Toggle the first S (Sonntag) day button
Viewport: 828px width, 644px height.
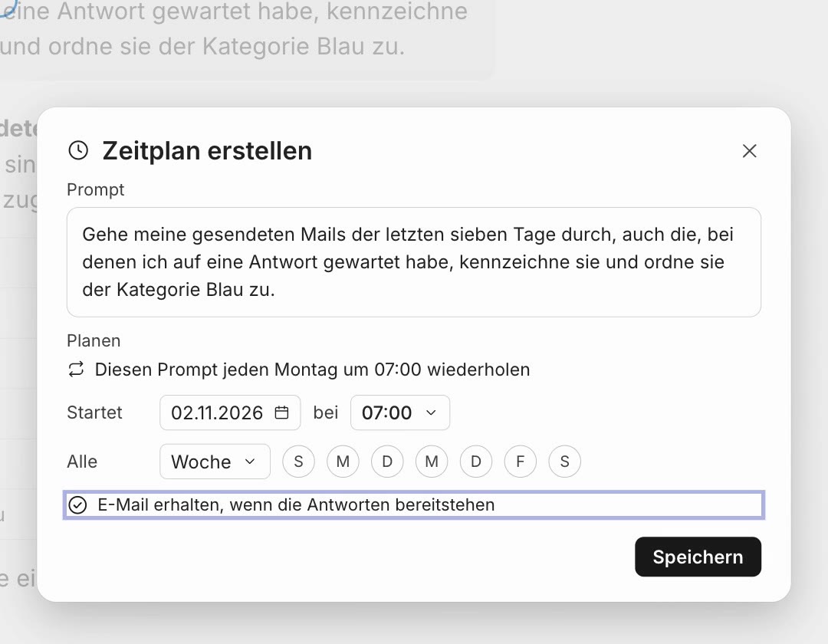tap(298, 462)
